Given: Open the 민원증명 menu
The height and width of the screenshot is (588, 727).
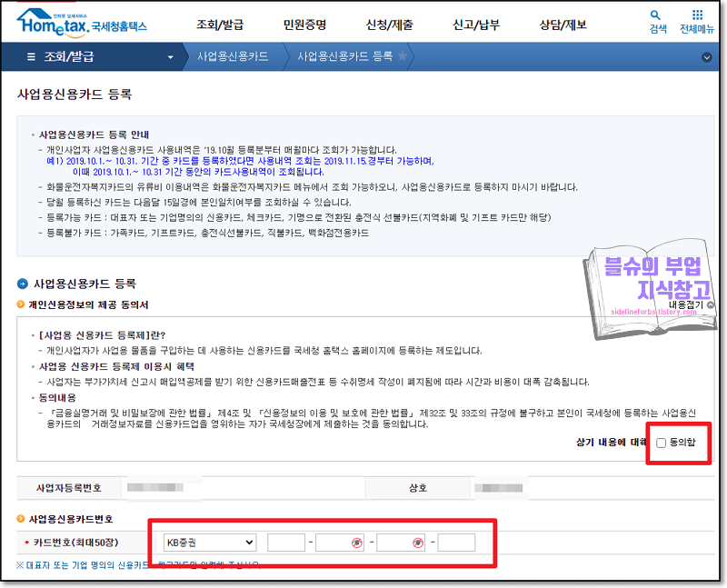Looking at the screenshot, I should click(x=305, y=24).
